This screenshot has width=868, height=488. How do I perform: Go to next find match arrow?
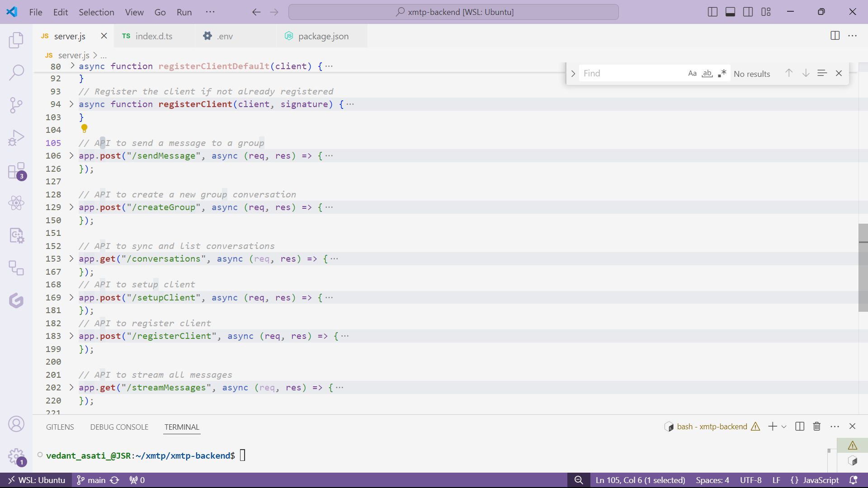806,73
